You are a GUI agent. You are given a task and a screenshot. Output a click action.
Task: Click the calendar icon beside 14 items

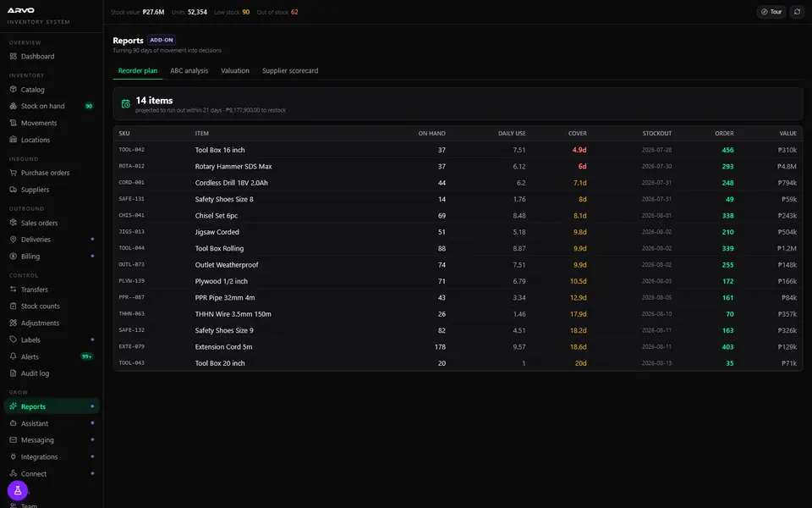tap(125, 103)
